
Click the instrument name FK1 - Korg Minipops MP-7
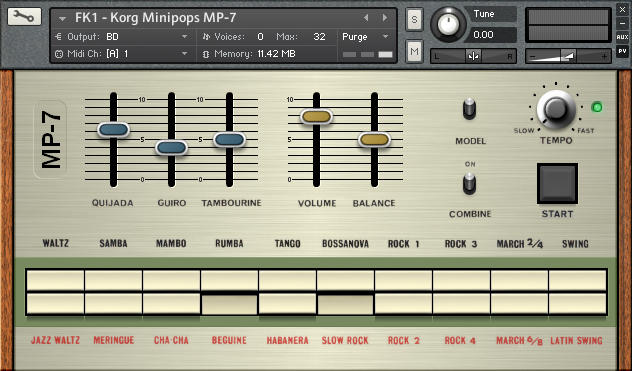pyautogui.click(x=156, y=18)
